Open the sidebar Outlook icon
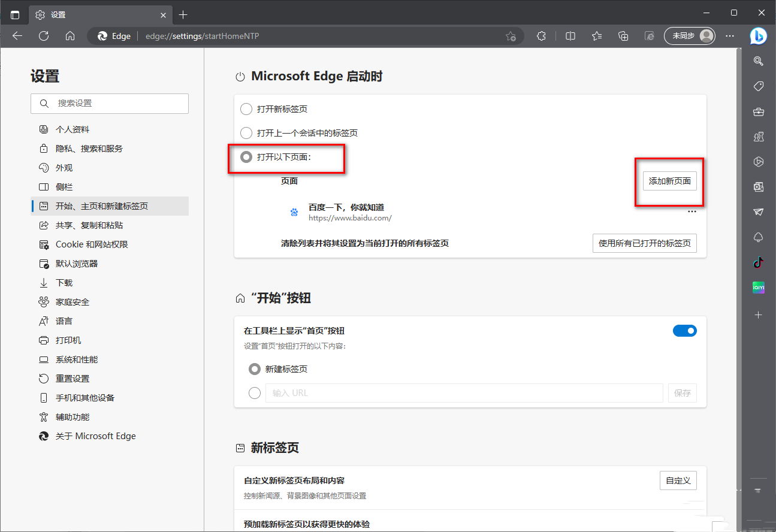 click(759, 187)
